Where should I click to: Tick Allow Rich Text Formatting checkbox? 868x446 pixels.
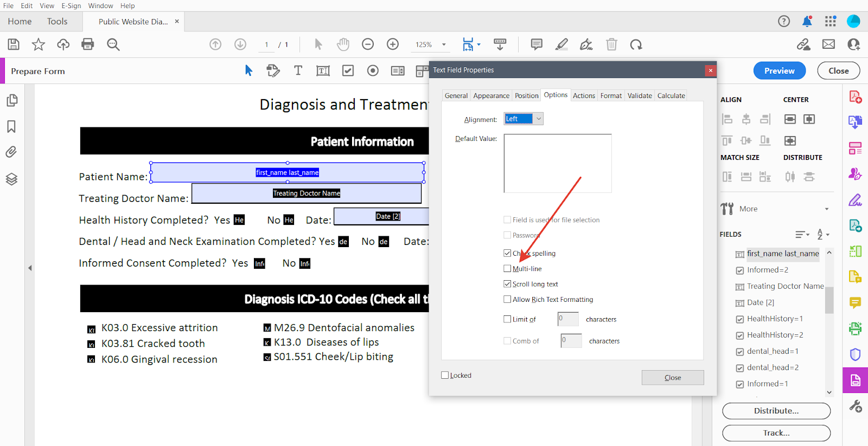pyautogui.click(x=507, y=299)
